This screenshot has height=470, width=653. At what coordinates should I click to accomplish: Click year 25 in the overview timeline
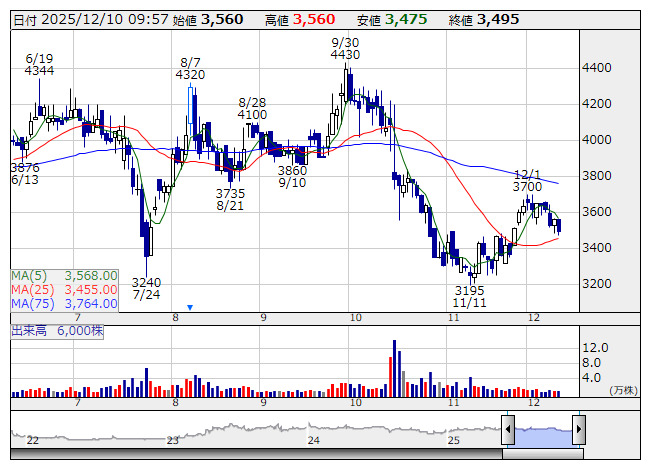click(454, 440)
